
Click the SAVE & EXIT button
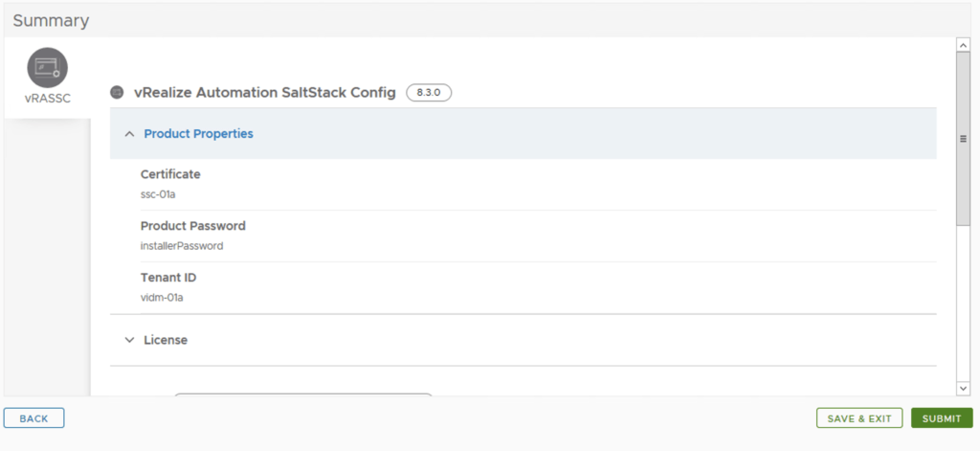tap(859, 418)
